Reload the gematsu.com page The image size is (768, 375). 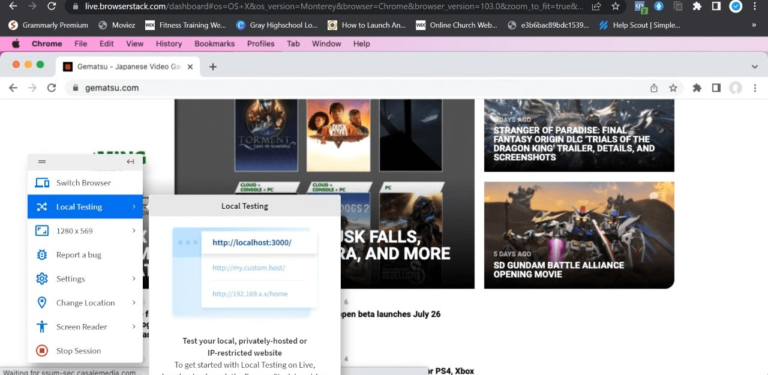(51, 88)
